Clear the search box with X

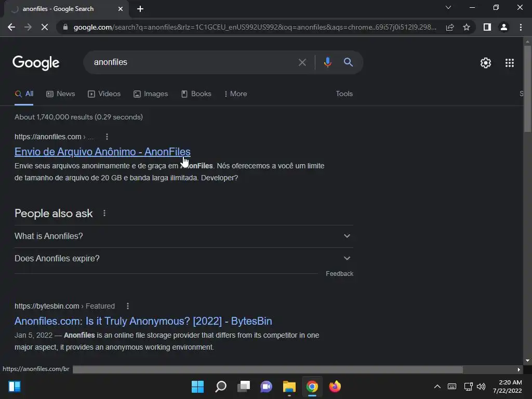click(302, 62)
